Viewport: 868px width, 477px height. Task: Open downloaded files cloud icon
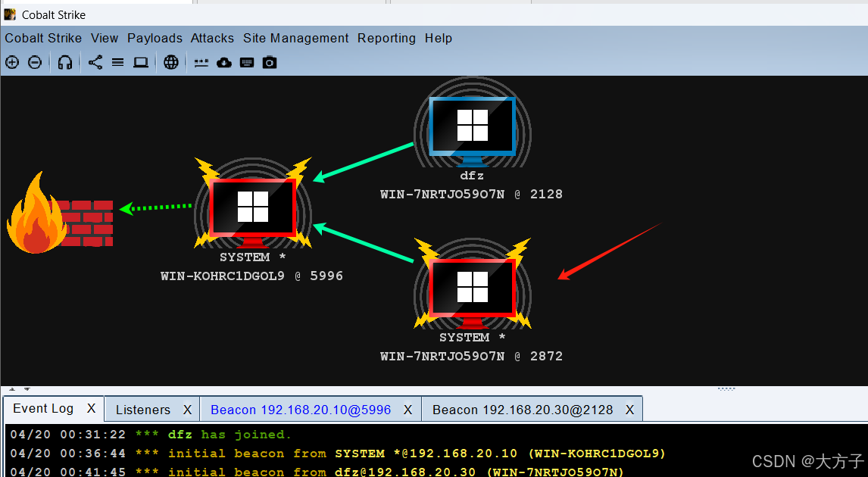[224, 63]
